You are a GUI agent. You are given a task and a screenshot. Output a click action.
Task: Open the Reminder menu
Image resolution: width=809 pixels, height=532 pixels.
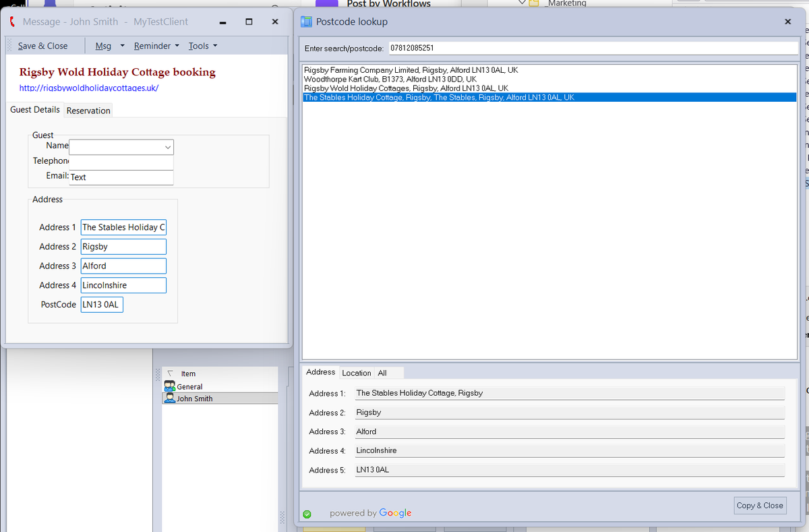pyautogui.click(x=152, y=46)
